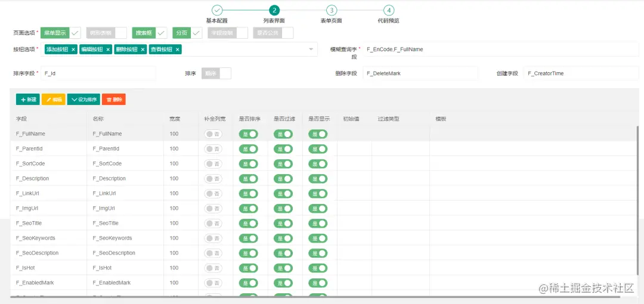Screen dimensions: 644x304
Task: Toggle 是否显示 for F_EnabledMark row
Action: 318,283
